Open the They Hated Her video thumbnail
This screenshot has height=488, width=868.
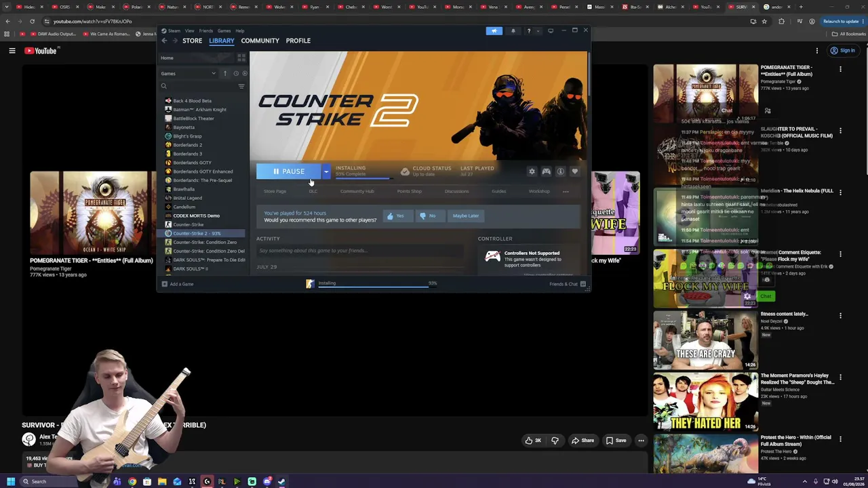(x=706, y=401)
